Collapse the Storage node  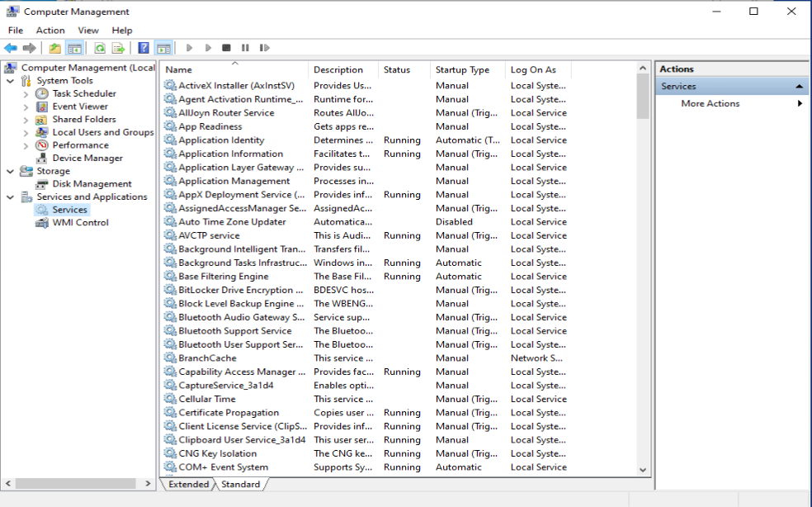point(10,171)
